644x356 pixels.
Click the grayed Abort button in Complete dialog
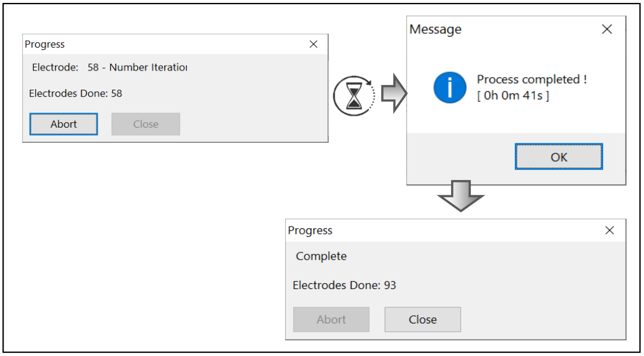[331, 319]
